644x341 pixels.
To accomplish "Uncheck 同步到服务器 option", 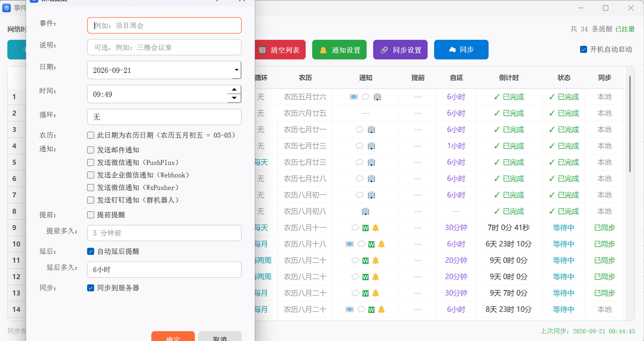I will (x=91, y=288).
